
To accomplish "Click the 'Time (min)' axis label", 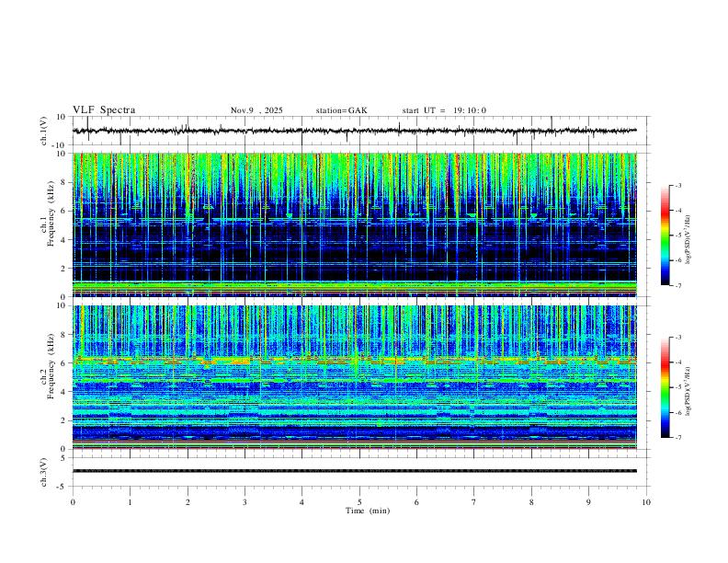I will 368,511.
